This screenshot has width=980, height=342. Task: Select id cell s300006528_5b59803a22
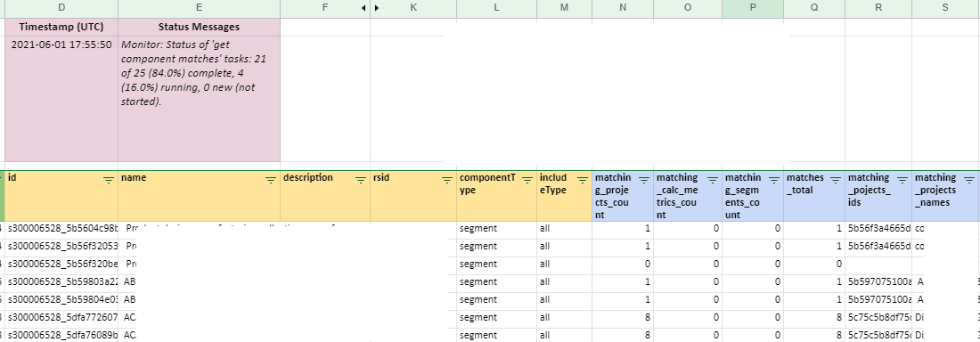tap(61, 282)
